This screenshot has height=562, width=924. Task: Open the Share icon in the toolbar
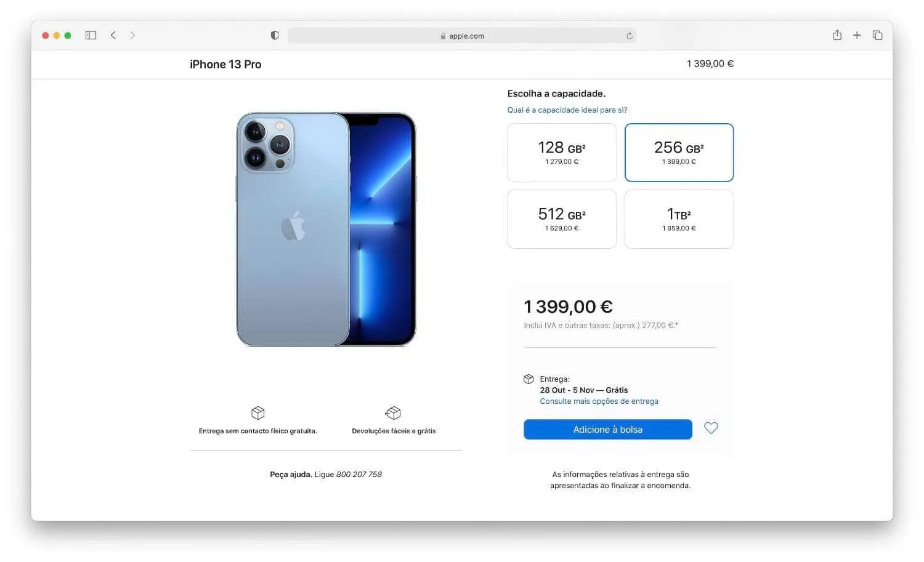pyautogui.click(x=837, y=35)
